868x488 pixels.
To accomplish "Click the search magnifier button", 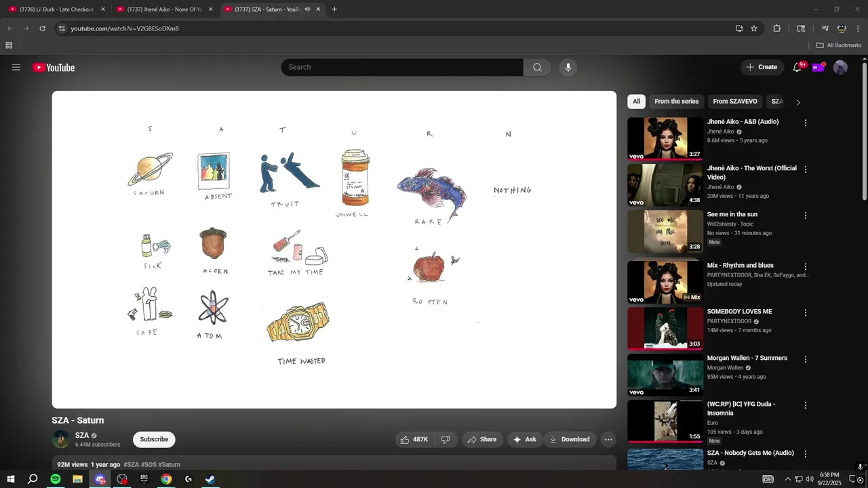I will pos(537,67).
